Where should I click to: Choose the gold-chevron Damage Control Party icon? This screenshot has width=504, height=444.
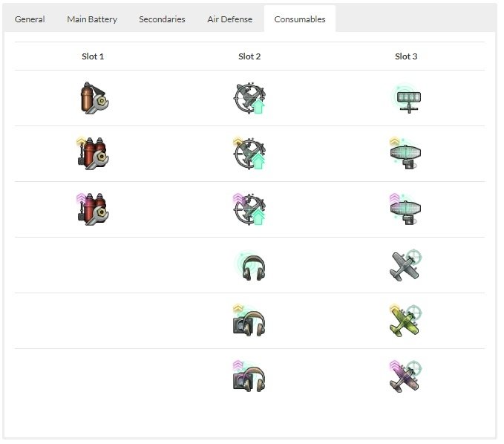(x=93, y=154)
